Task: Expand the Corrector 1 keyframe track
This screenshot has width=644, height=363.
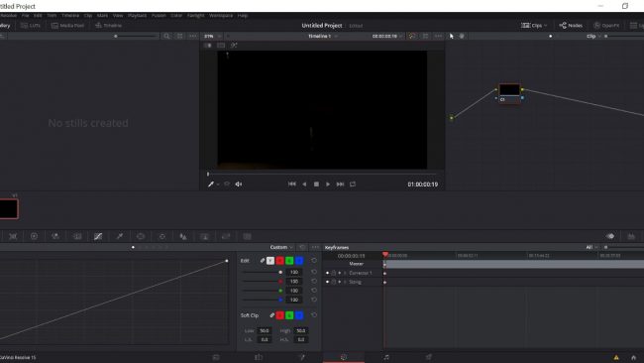Action: point(345,273)
